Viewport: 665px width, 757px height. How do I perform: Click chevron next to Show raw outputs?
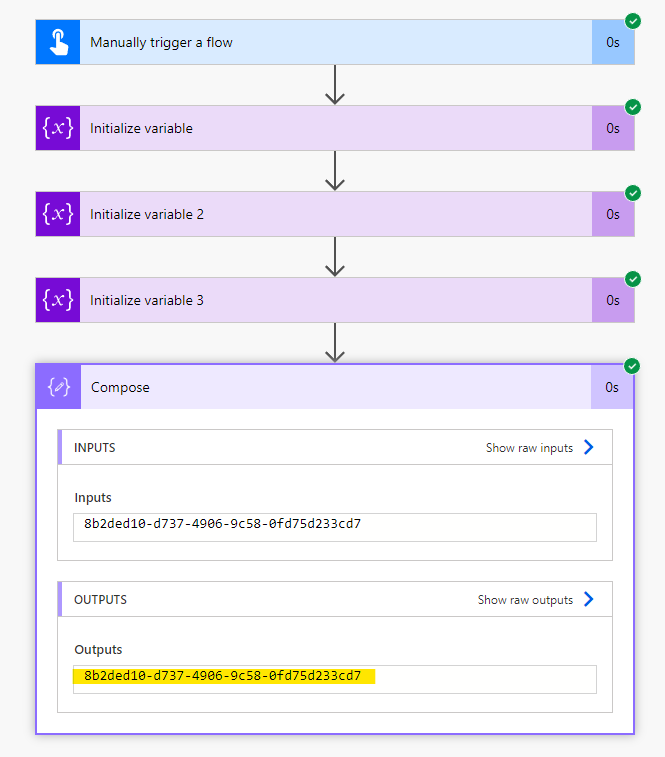(x=589, y=599)
